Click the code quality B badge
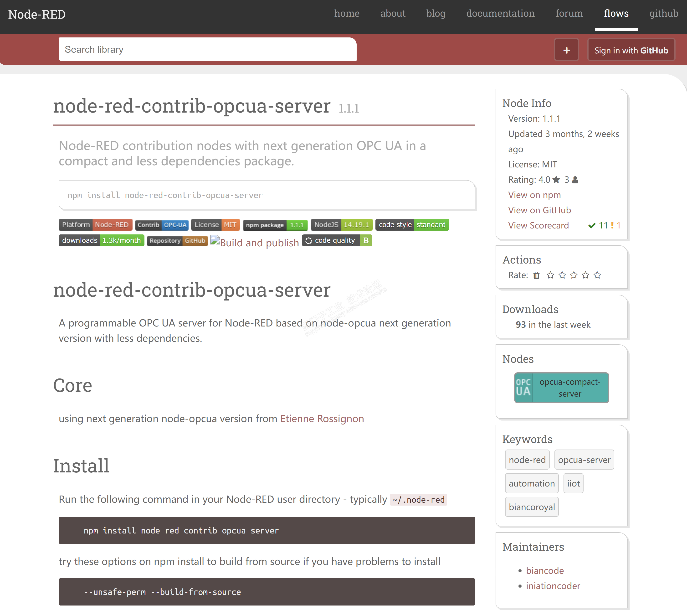The height and width of the screenshot is (616, 687). point(337,240)
